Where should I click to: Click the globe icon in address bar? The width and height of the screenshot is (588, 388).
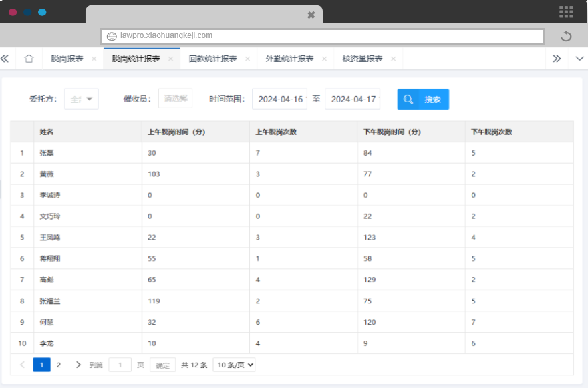pyautogui.click(x=112, y=36)
